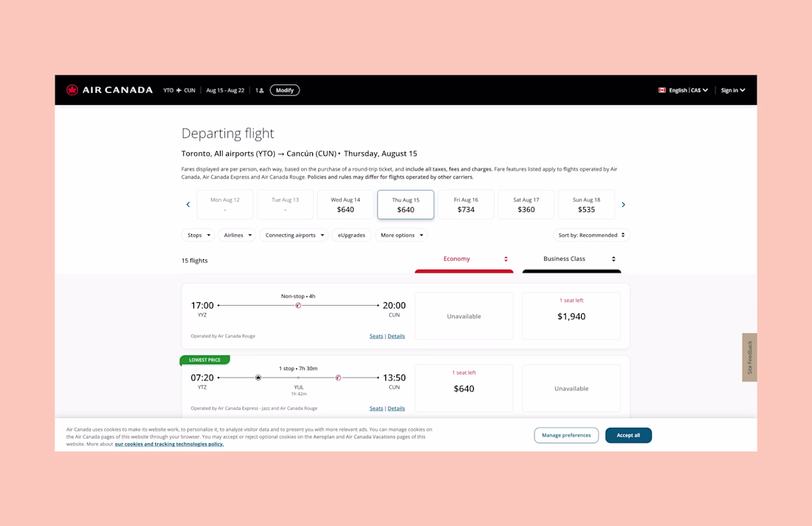812x526 pixels.
Task: Click the '15 flights' count text
Action: tap(195, 261)
